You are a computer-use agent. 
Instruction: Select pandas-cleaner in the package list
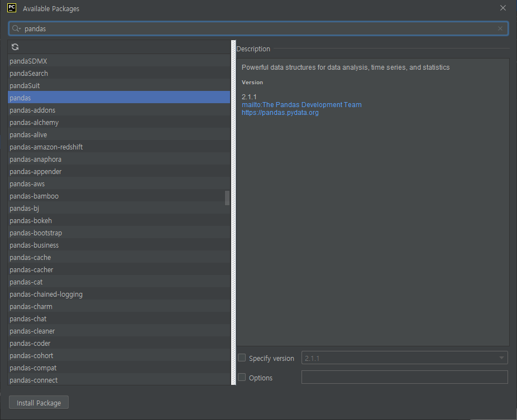click(x=119, y=331)
